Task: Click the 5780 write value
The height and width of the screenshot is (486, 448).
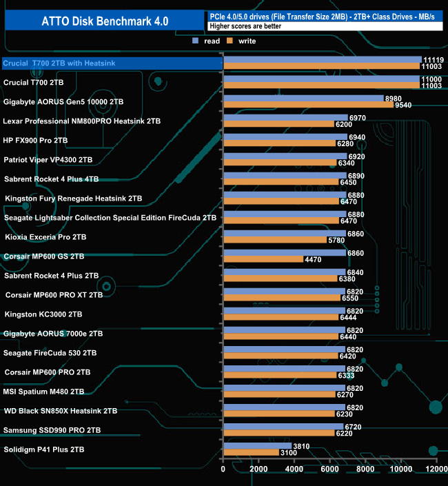Action: coord(336,240)
